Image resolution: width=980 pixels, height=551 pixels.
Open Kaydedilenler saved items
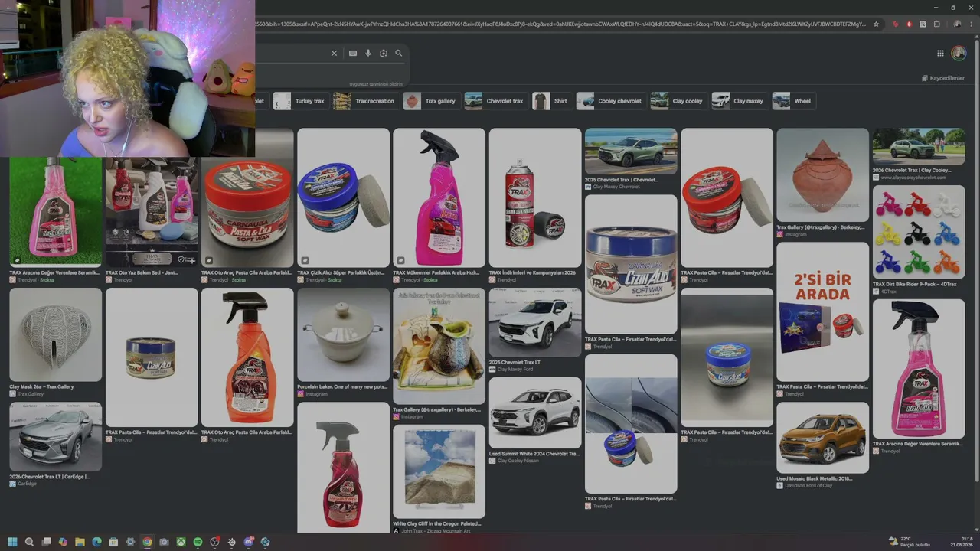pos(942,78)
